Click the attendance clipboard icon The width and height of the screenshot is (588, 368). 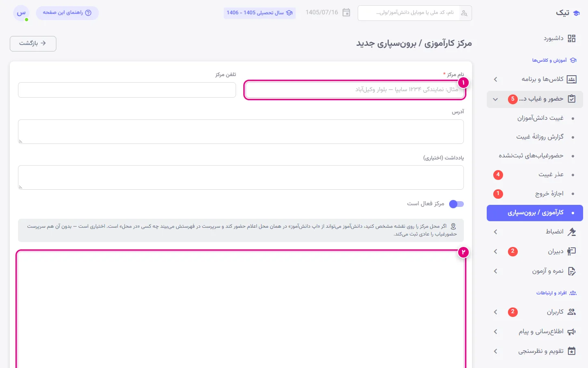[x=572, y=99]
